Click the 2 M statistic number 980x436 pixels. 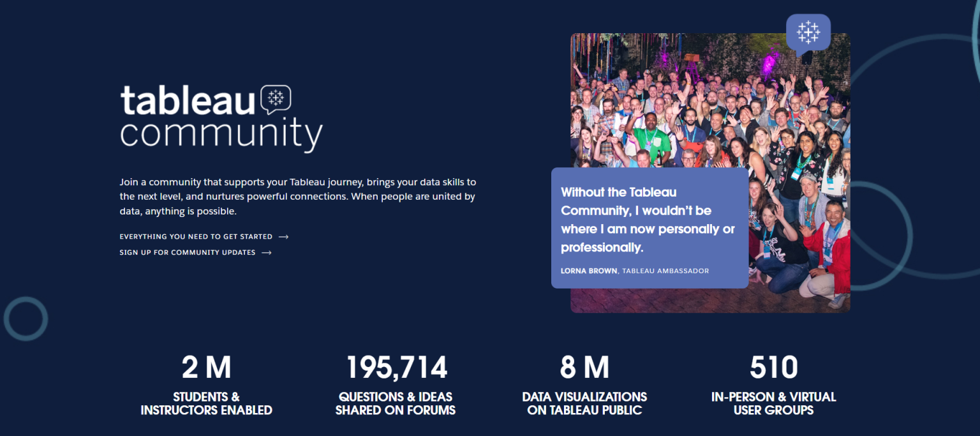coord(206,368)
